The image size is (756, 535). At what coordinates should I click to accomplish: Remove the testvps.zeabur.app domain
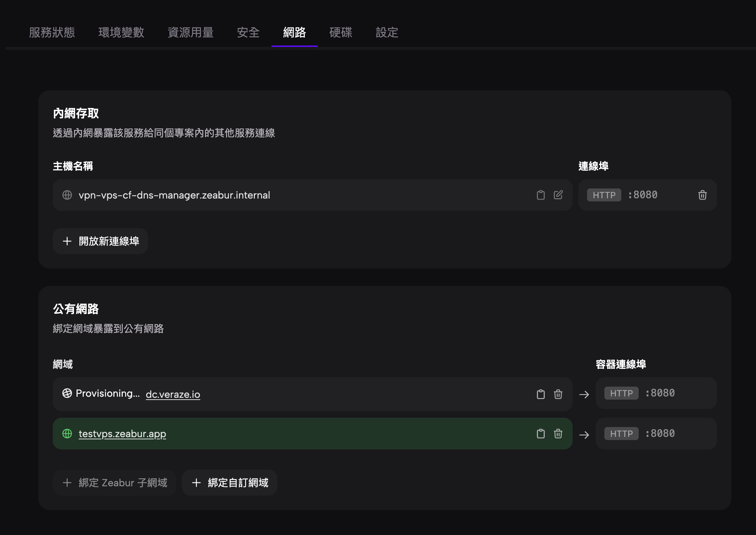point(558,434)
